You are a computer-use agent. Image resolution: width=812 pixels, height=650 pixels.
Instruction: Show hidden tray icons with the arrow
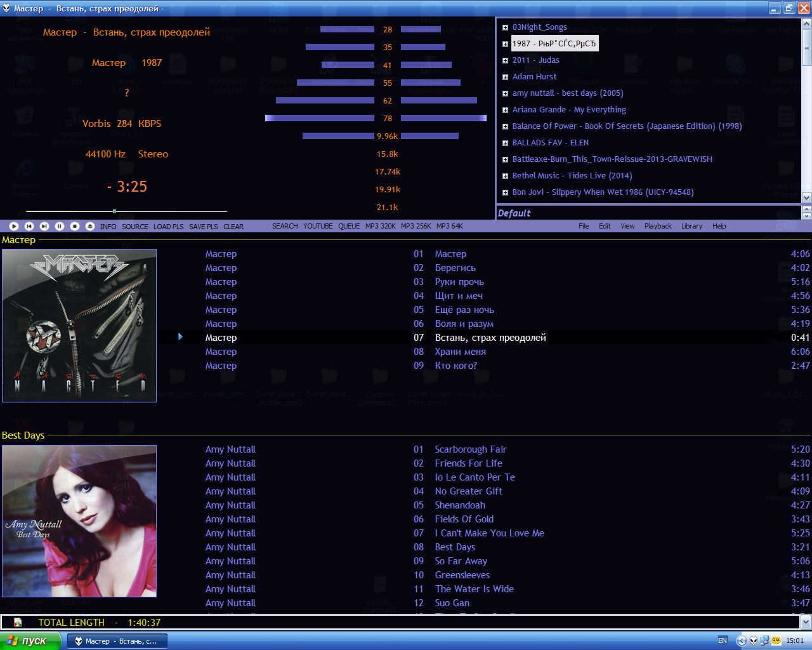tap(742, 640)
